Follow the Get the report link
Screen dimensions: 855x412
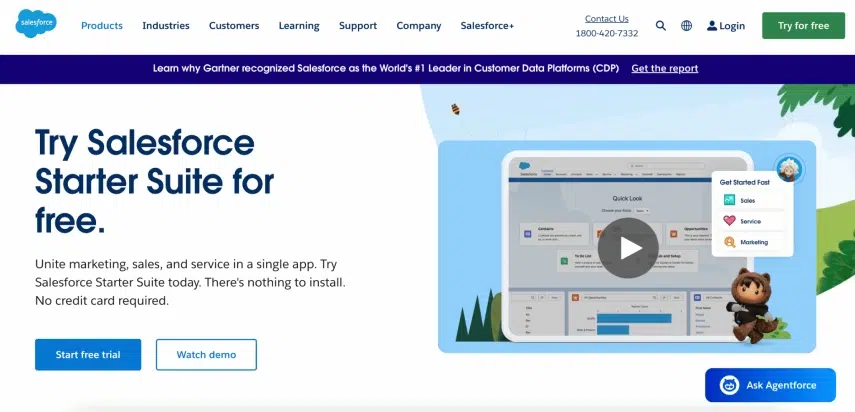pyautogui.click(x=665, y=69)
